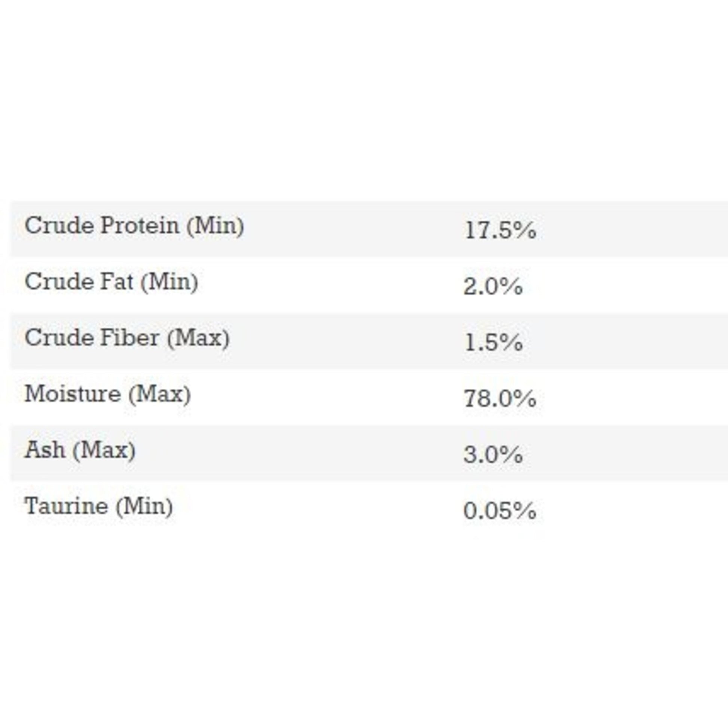Select the 2.0% crude fat value
This screenshot has width=728, height=728.
493,287
